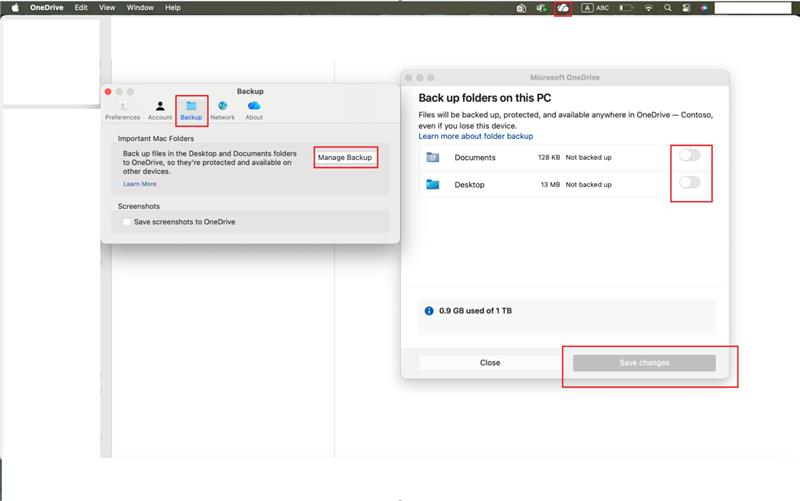
Task: Click the Desktop folder icon
Action: pos(433,184)
